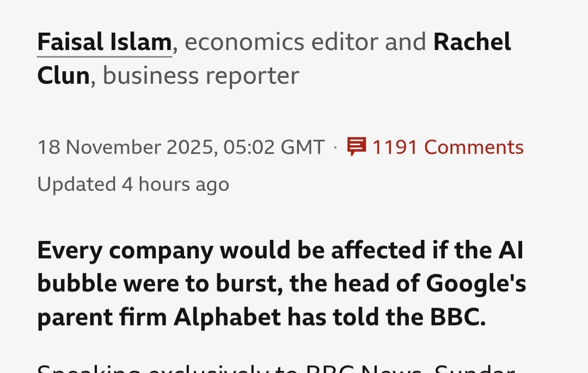Click the dot separator before the comments icon

pos(335,147)
